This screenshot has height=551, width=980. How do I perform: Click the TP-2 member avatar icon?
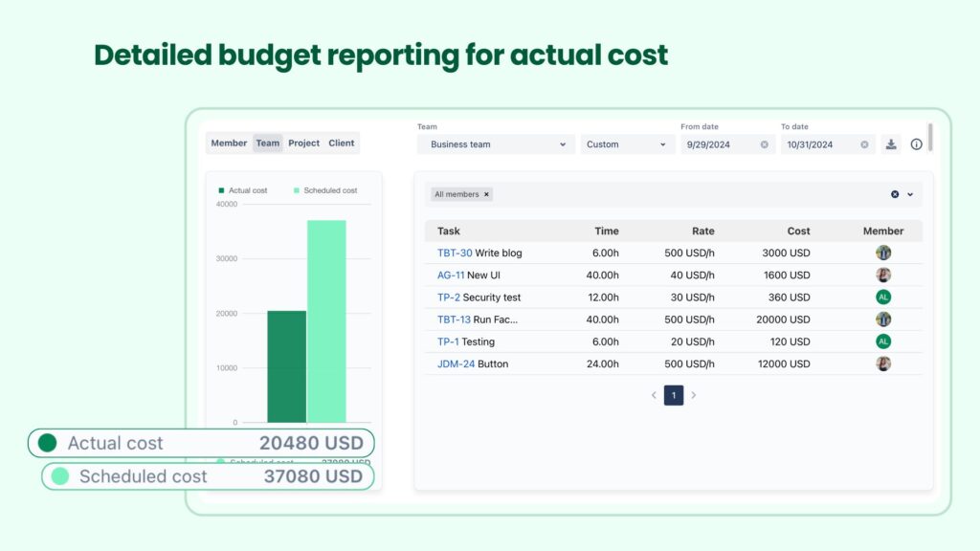point(882,297)
